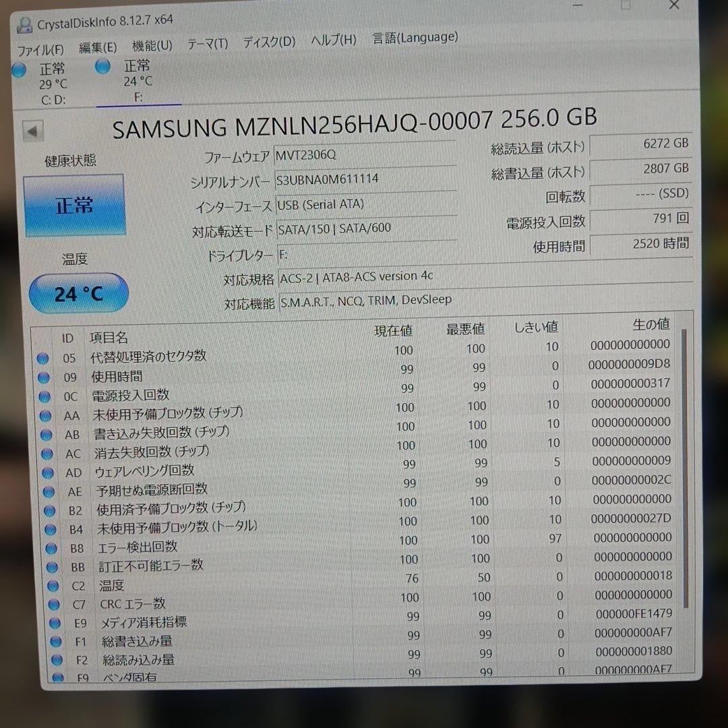
Task: Open the 機能(U) dropdown menu
Action: pos(150,47)
